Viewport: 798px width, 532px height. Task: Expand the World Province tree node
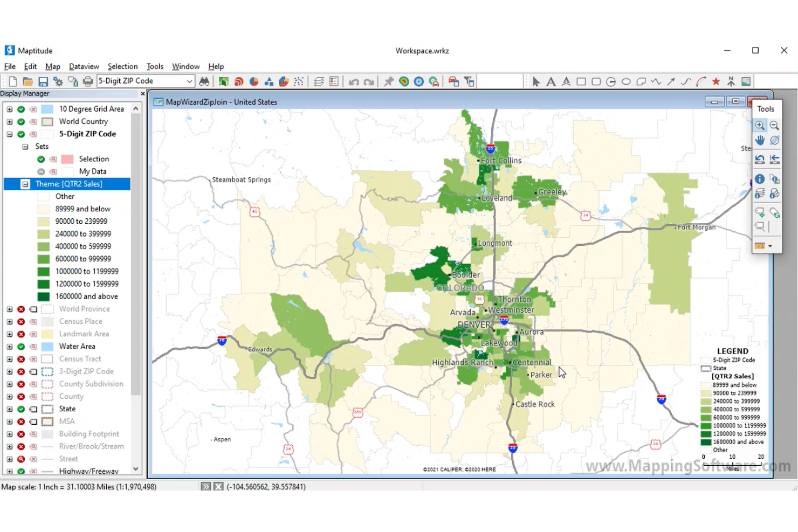(9, 309)
